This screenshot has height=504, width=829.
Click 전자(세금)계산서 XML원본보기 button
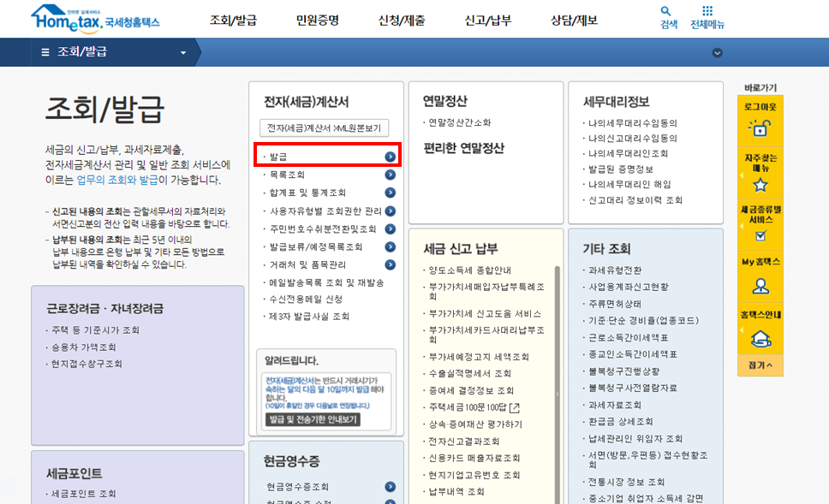pos(324,128)
